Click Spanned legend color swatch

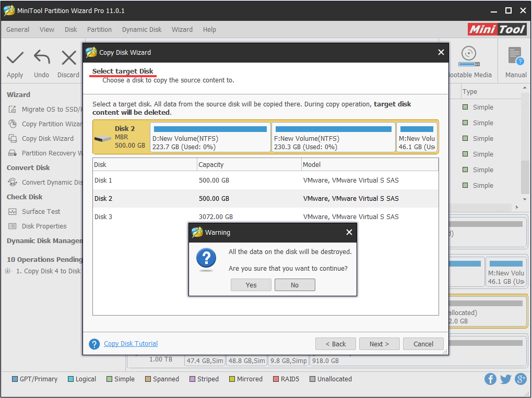[x=148, y=379]
